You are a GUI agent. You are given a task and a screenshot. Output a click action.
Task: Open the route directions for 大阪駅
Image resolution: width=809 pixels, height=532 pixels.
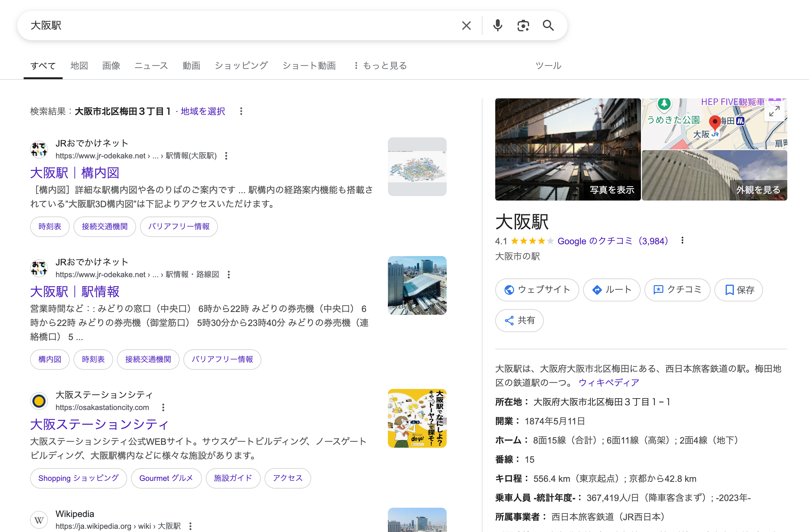611,290
